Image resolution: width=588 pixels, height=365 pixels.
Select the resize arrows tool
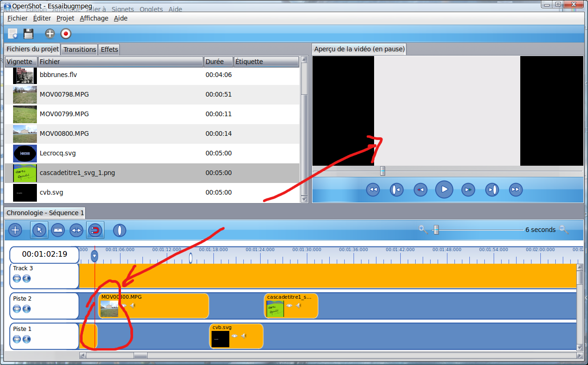coord(76,230)
